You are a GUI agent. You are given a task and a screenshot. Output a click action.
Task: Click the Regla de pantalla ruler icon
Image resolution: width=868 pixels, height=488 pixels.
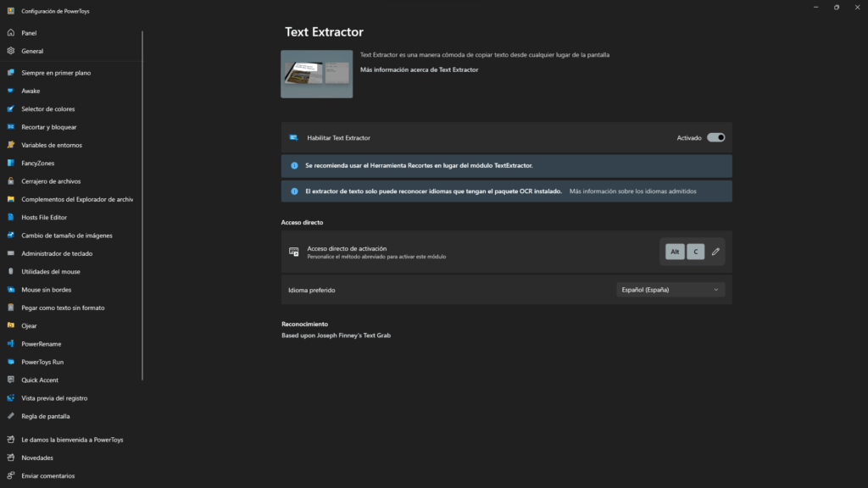coord(11,416)
